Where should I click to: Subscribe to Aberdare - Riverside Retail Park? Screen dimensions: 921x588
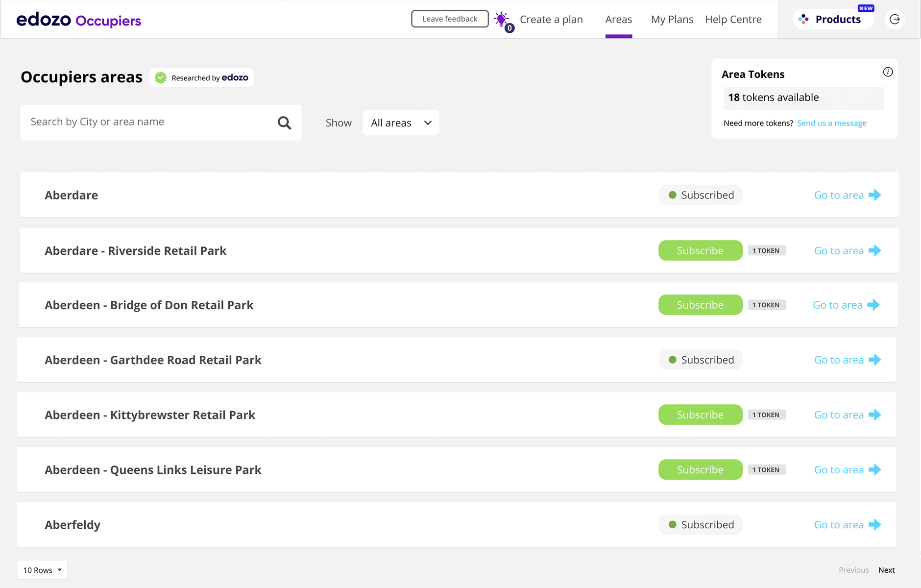[700, 250]
